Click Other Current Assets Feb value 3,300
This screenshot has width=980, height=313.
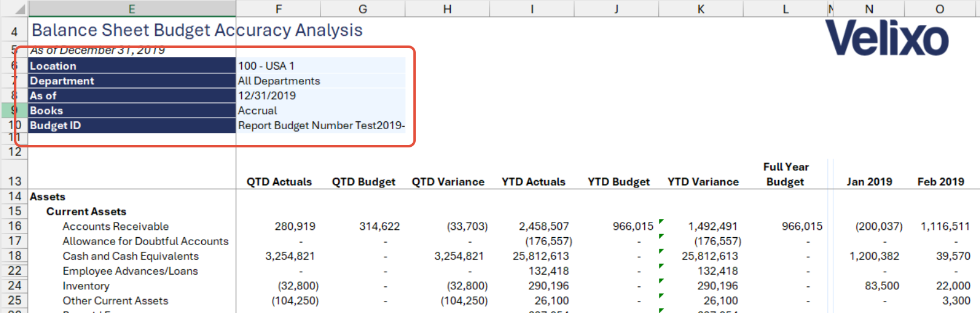point(956,300)
